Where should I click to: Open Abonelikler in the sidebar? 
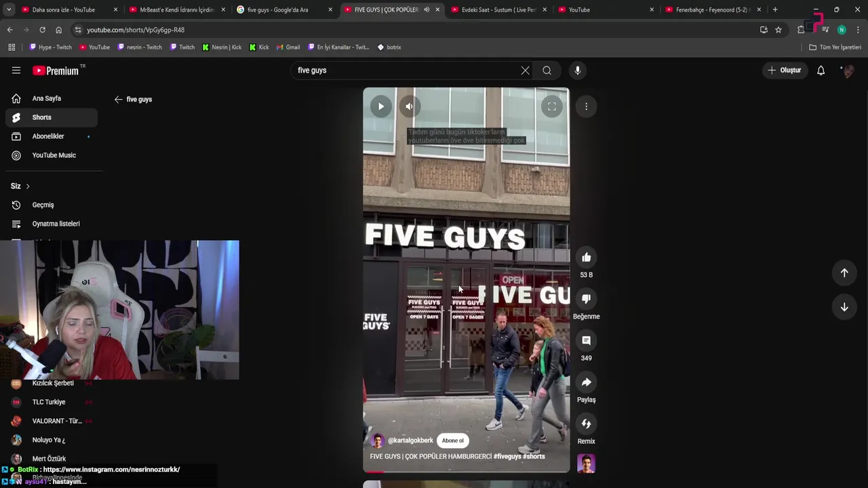click(52, 136)
